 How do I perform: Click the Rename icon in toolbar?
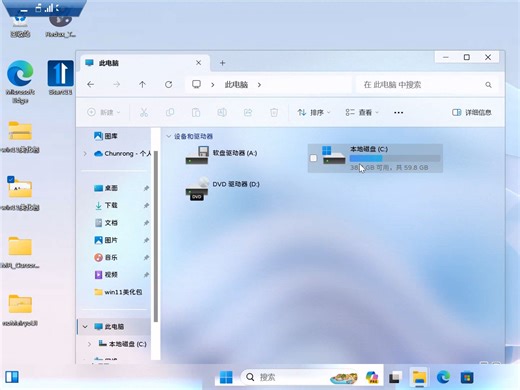pos(222,112)
